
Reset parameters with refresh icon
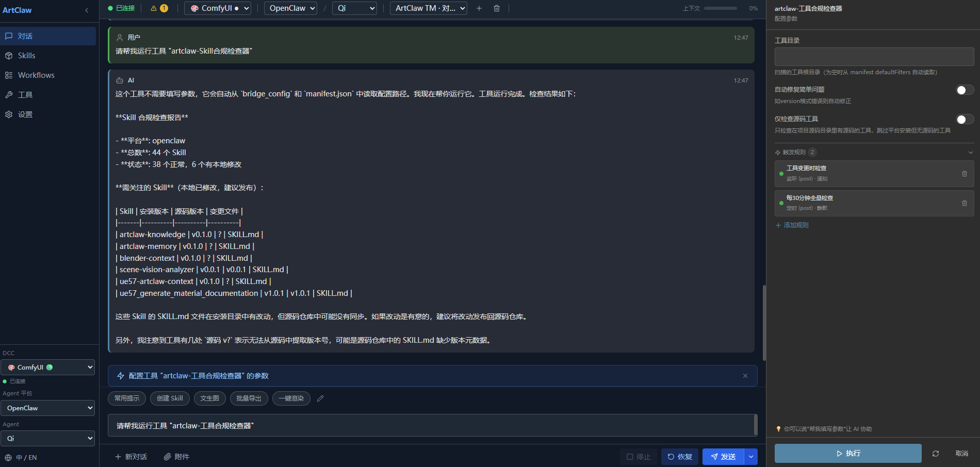coord(936,454)
